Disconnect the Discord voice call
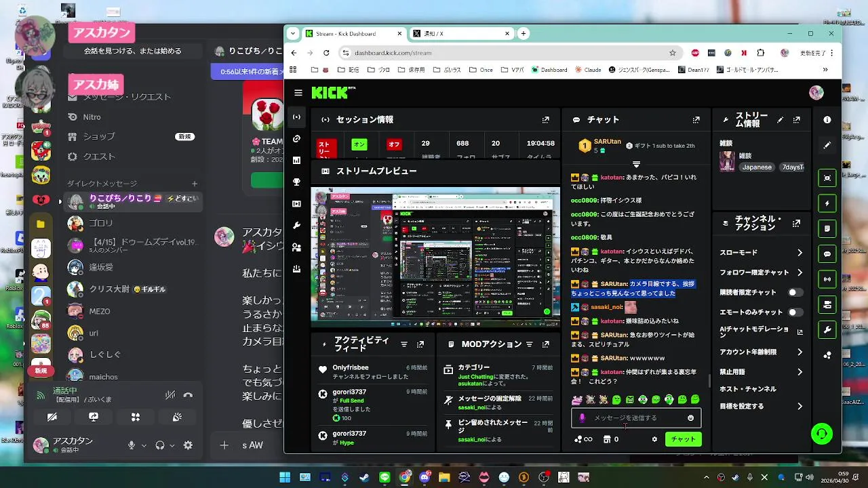Image resolution: width=868 pixels, height=488 pixels. pos(189,394)
